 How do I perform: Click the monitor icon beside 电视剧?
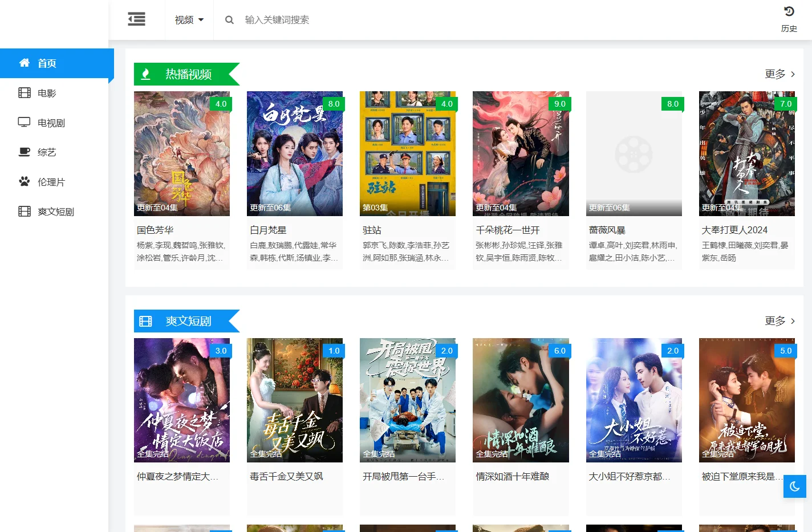[24, 122]
